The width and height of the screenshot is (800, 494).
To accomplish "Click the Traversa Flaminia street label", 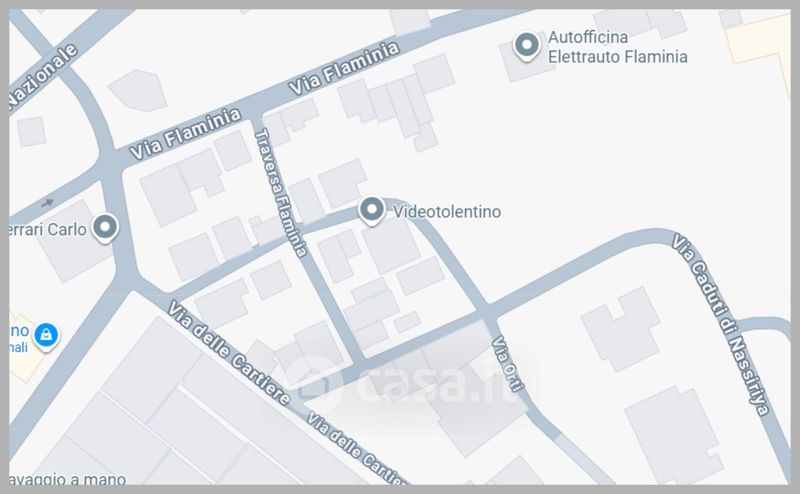I will [x=281, y=193].
